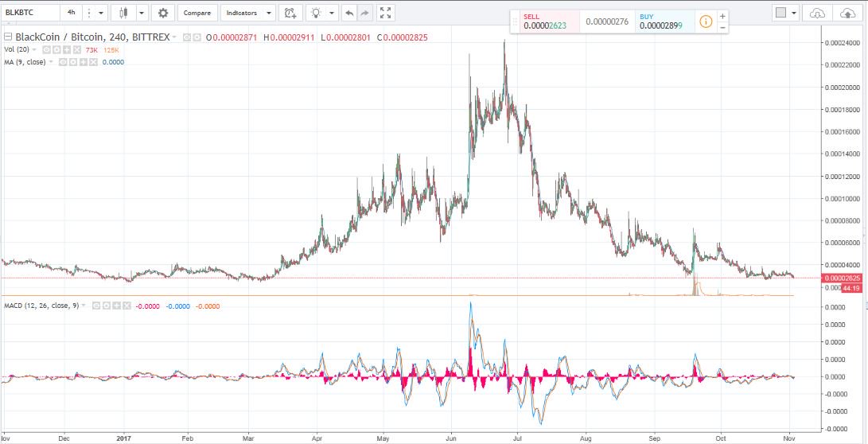The height and width of the screenshot is (444, 868).
Task: Hide MA (9, close) via eye icon
Action: coord(63,62)
